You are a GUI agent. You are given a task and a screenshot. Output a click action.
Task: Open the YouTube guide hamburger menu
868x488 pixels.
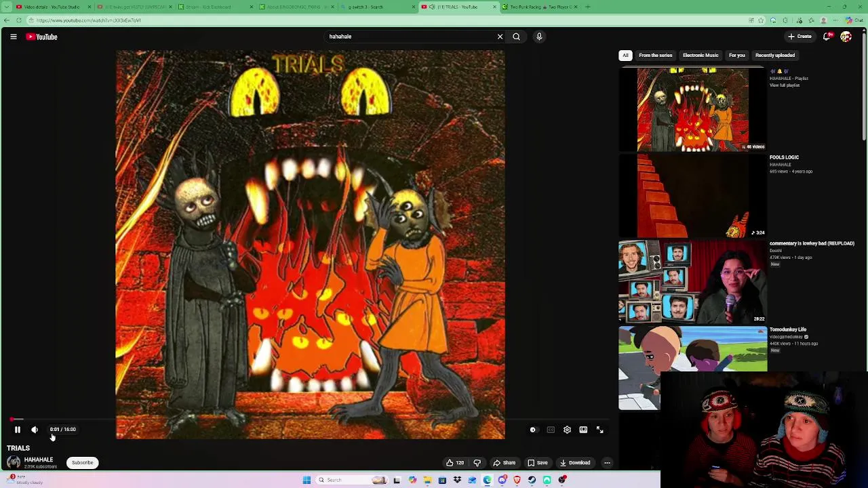(x=14, y=37)
